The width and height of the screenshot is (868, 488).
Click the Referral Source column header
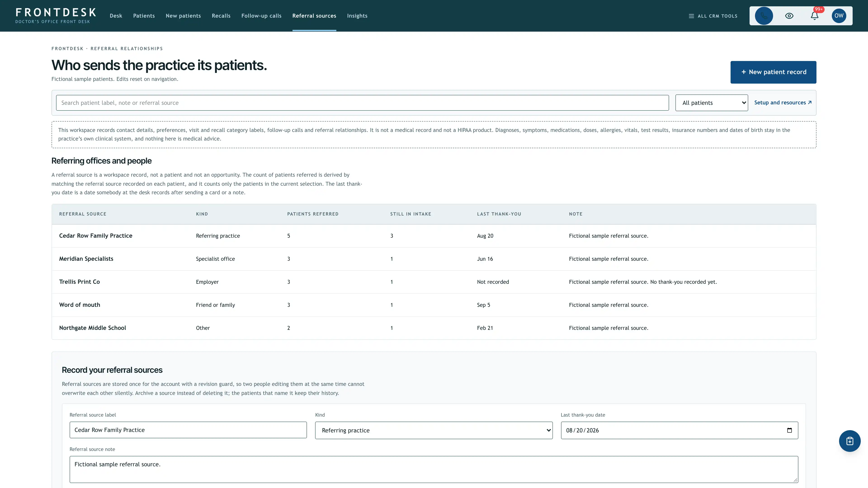click(83, 214)
